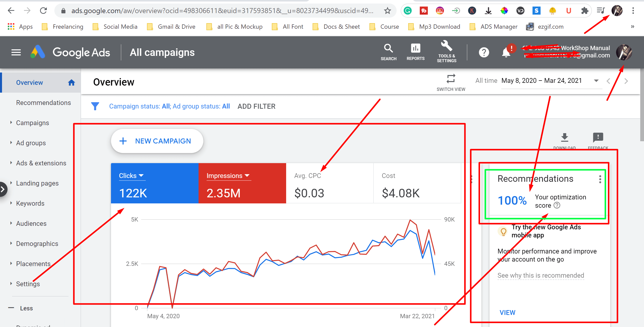This screenshot has width=644, height=327.
Task: Go to the next date range
Action: point(626,81)
